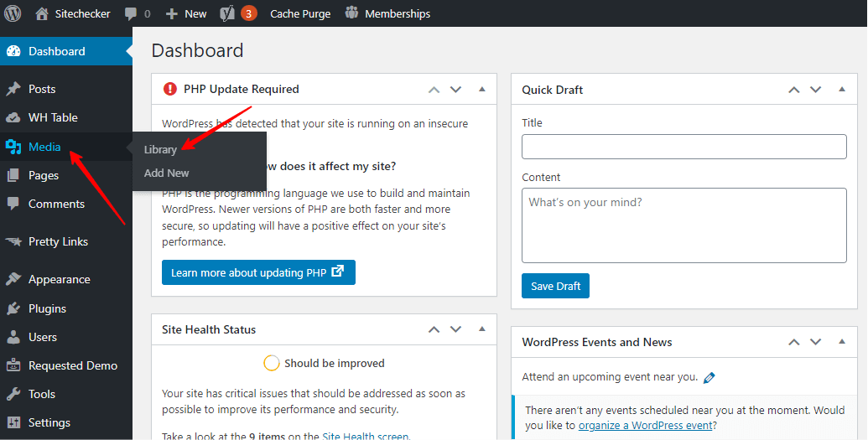
Task: Open Pretty Links in sidebar
Action: click(x=66, y=241)
